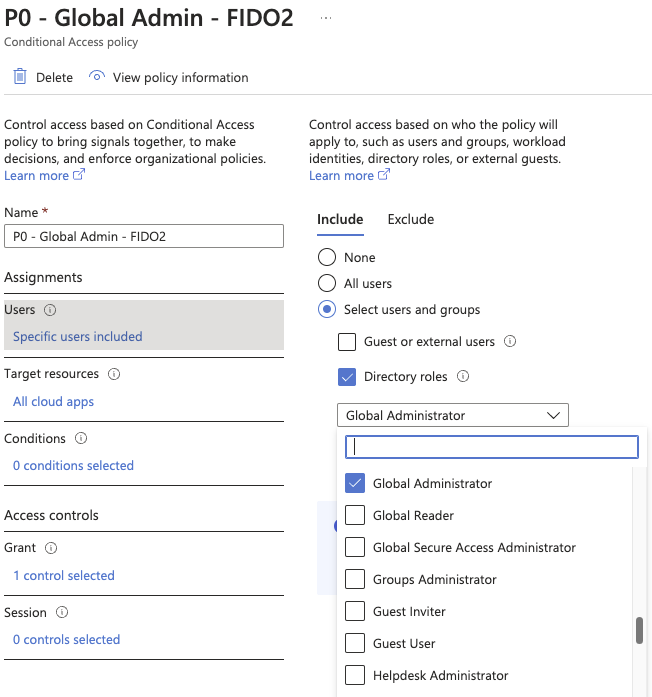The image size is (652, 697).
Task: Open Specific users included link
Action: point(78,336)
